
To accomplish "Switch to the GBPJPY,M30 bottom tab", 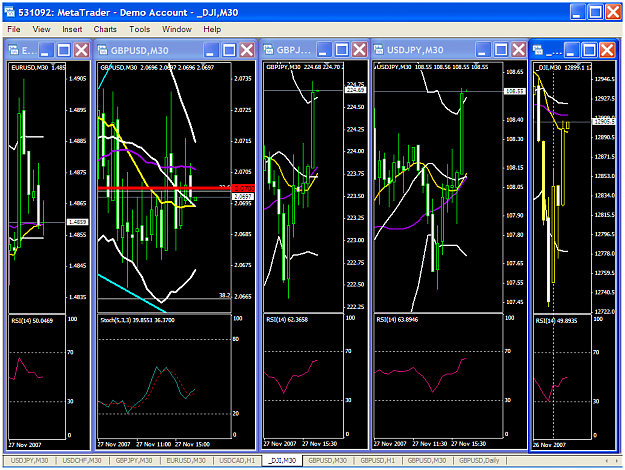I will 134,460.
